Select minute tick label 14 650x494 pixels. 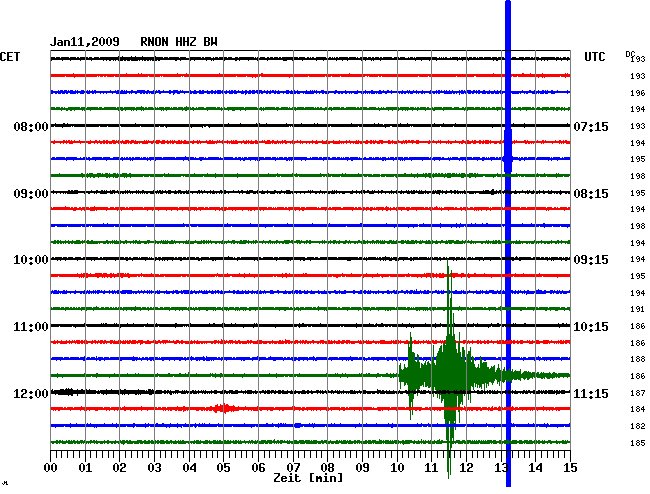(535, 468)
